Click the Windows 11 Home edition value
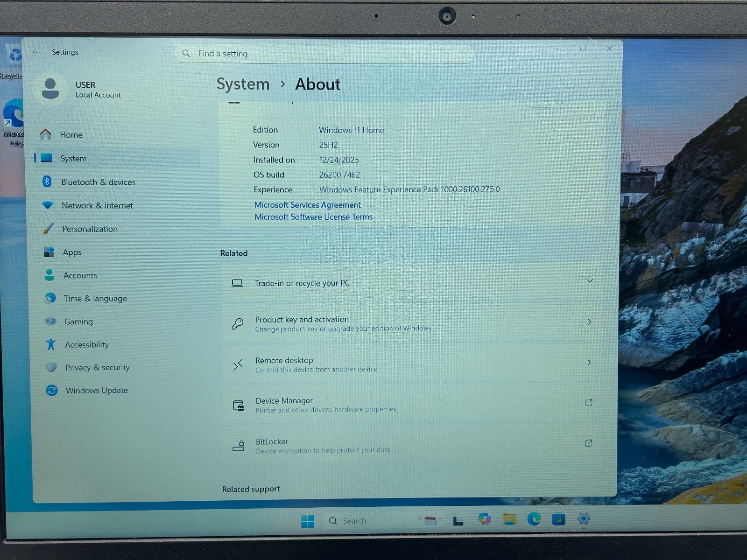The width and height of the screenshot is (747, 560). 351,130
